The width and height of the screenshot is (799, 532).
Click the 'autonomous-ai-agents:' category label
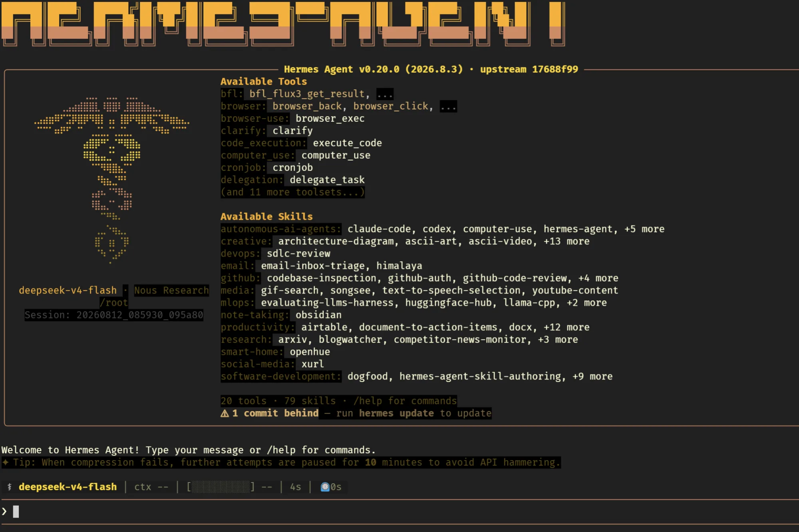(x=281, y=229)
